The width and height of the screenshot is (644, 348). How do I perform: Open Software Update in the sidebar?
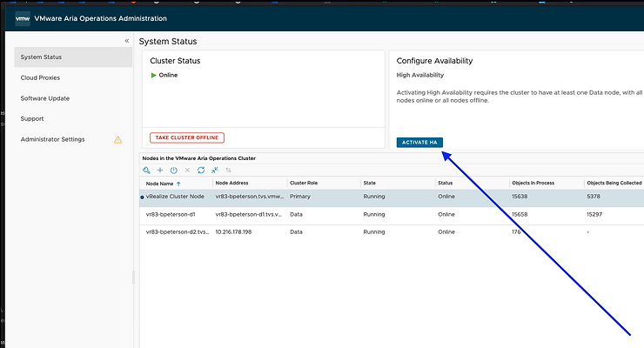coord(45,98)
